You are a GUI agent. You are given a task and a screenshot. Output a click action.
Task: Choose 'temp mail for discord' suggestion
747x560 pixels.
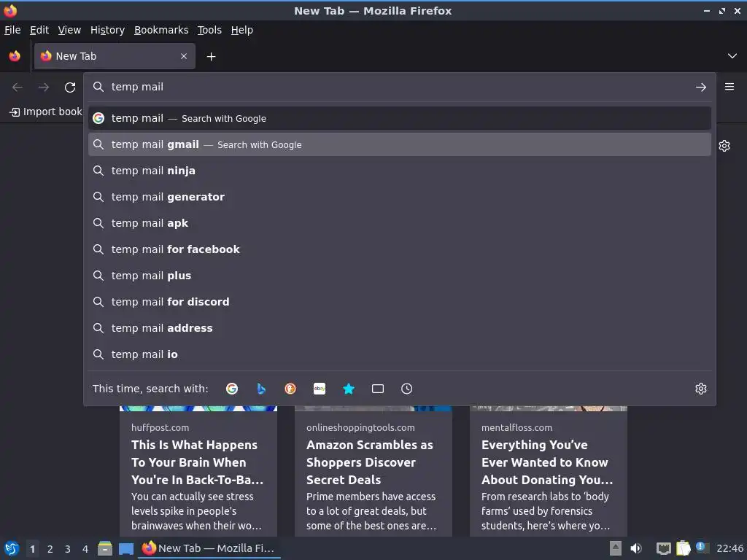400,301
